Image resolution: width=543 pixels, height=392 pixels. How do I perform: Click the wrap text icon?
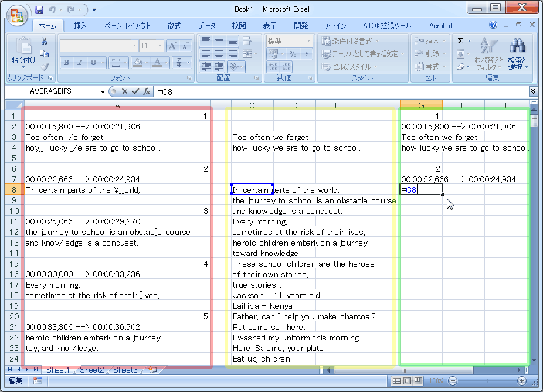[247, 41]
